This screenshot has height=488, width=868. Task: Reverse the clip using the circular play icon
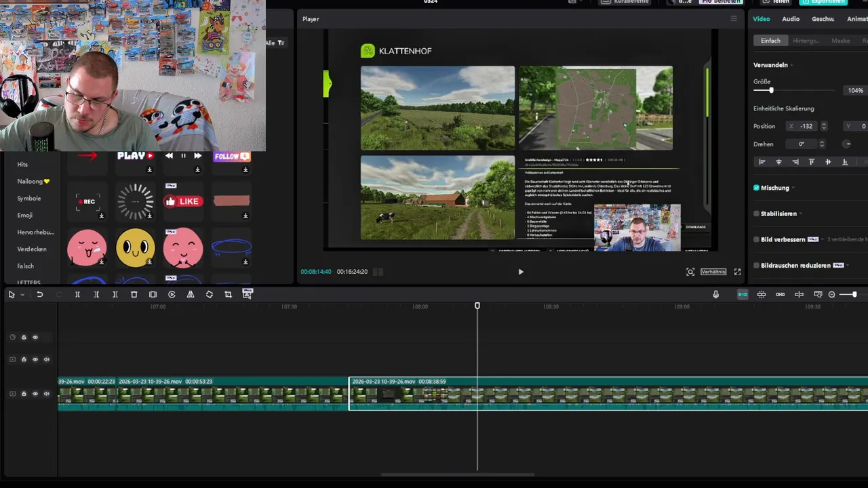pos(172,294)
